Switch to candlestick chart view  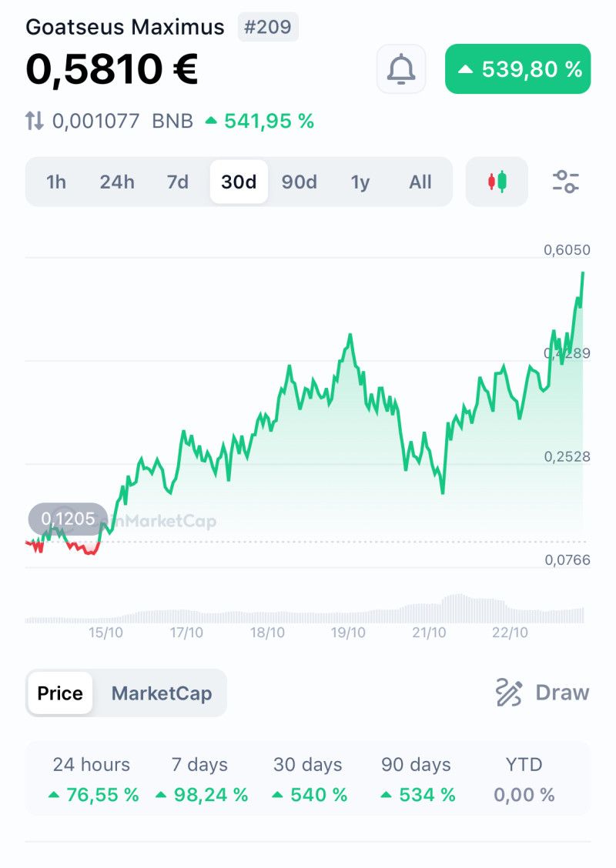[497, 182]
